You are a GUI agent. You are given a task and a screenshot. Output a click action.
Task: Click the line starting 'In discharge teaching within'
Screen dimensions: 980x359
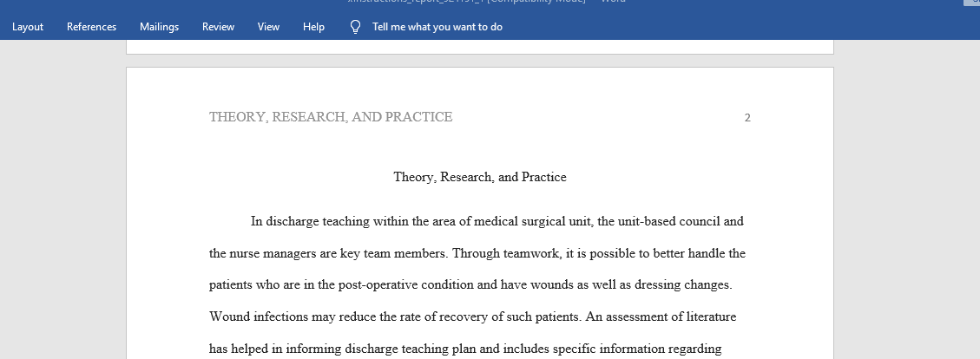[x=497, y=221]
